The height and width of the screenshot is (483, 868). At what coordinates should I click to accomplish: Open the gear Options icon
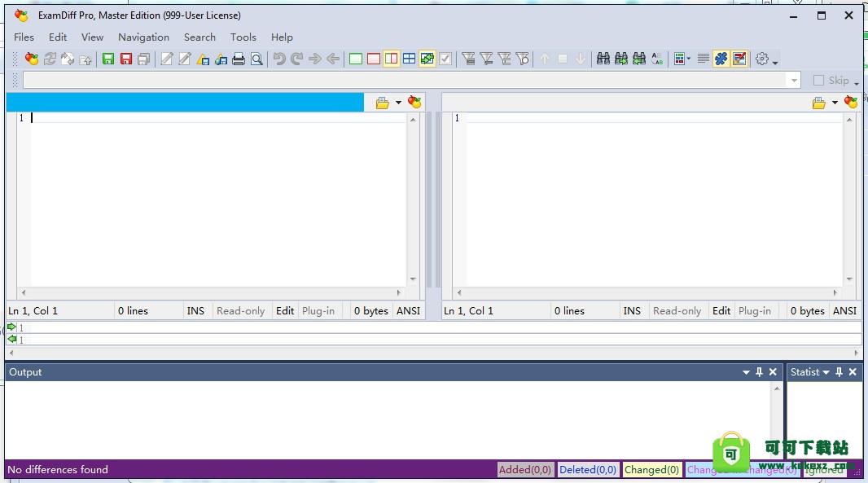[x=762, y=59]
